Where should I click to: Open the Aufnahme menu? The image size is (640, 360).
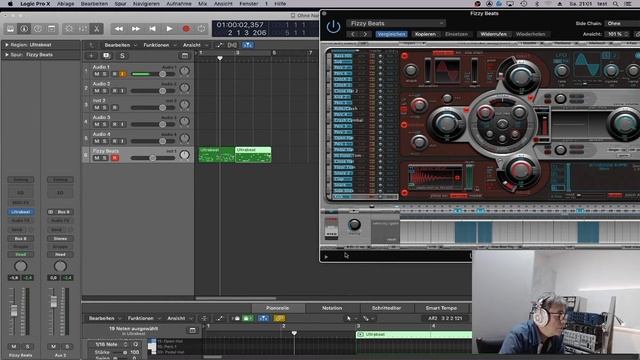(179, 4)
